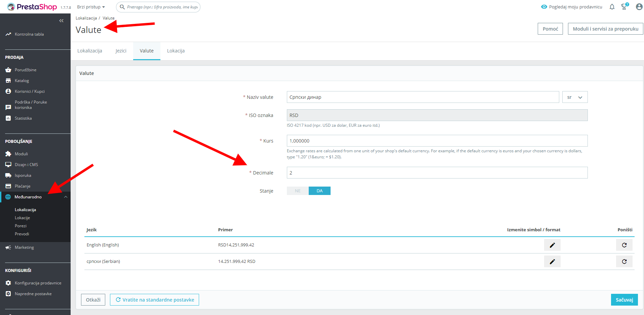Open Prevodi in the sidebar submenu
644x315 pixels.
22,234
